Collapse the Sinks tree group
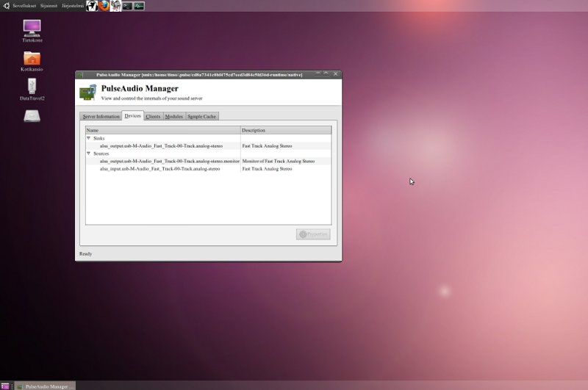 [88, 138]
